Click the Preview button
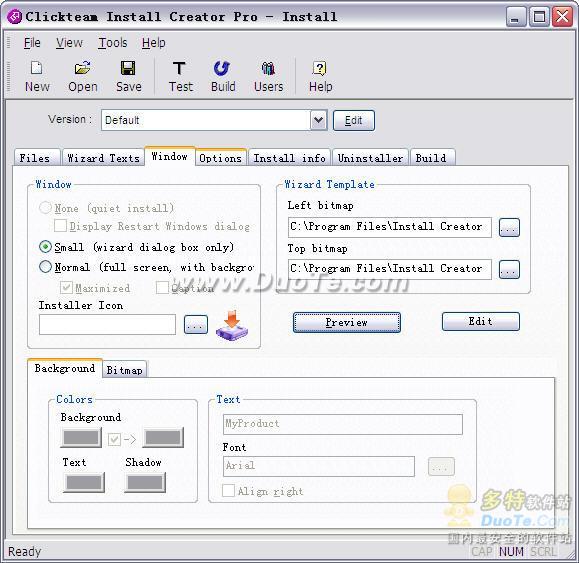Image resolution: width=579 pixels, height=563 pixels. 347,322
